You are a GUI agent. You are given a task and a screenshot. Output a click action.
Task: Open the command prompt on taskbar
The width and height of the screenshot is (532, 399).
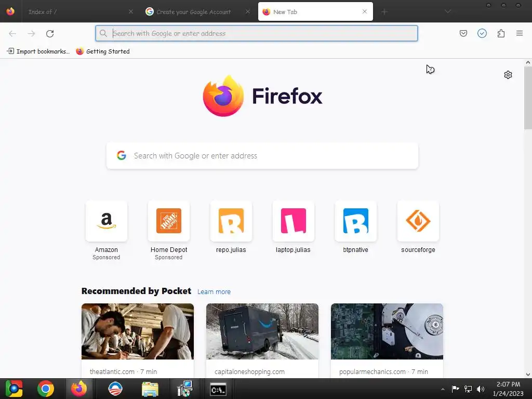tap(218, 389)
